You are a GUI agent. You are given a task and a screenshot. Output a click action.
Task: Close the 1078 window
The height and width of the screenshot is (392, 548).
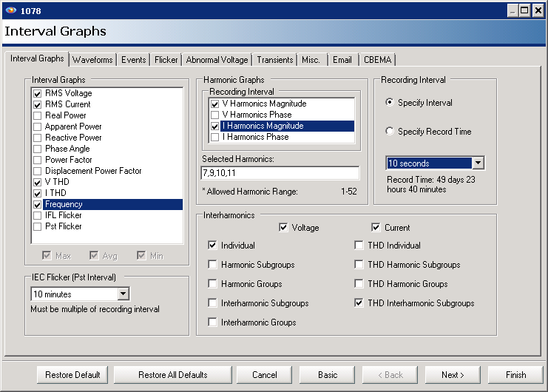[x=538, y=11]
